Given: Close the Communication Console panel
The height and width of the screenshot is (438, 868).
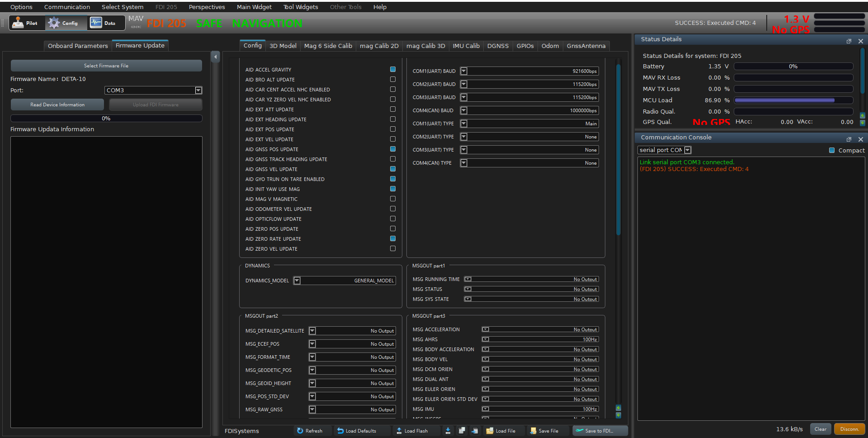Looking at the screenshot, I should [861, 139].
